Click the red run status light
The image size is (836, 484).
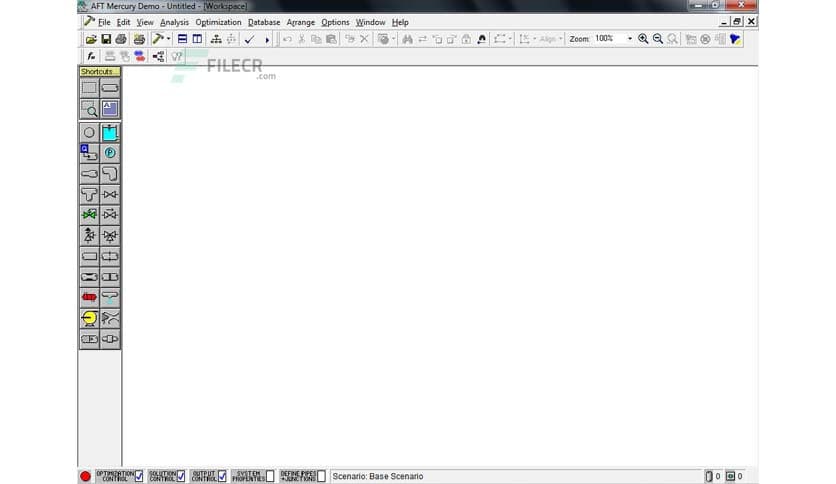(x=85, y=476)
